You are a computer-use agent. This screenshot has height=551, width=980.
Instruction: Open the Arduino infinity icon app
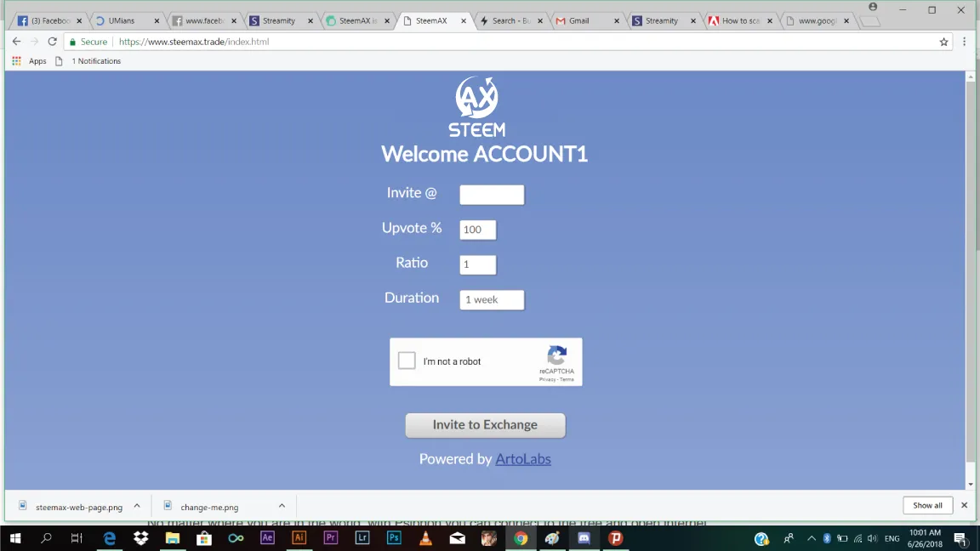(236, 538)
